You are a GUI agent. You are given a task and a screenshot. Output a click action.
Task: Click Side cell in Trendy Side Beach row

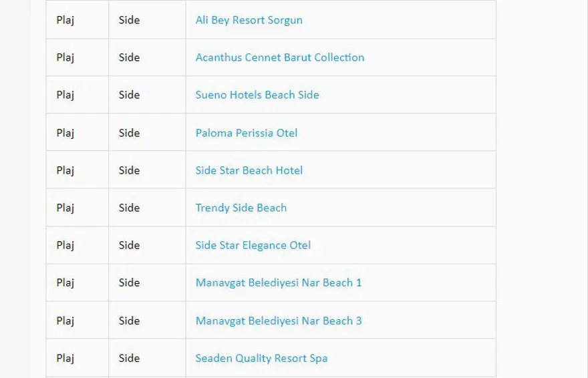[x=129, y=208]
